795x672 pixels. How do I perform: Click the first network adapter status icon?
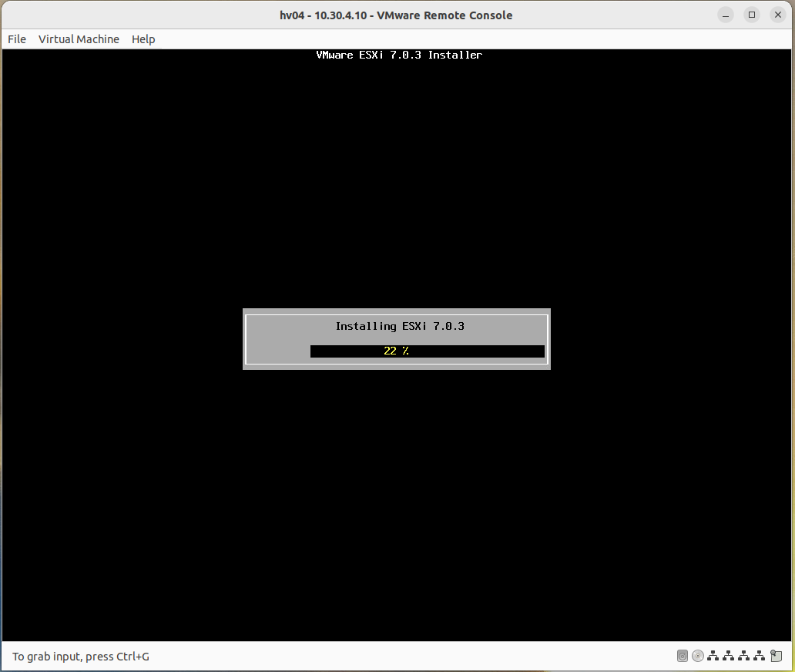713,656
